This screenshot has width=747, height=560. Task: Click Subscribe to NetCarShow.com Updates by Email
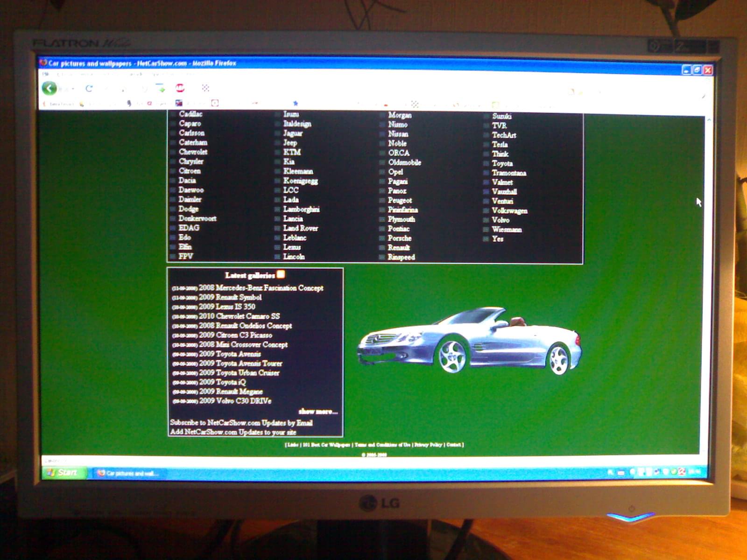point(241,423)
